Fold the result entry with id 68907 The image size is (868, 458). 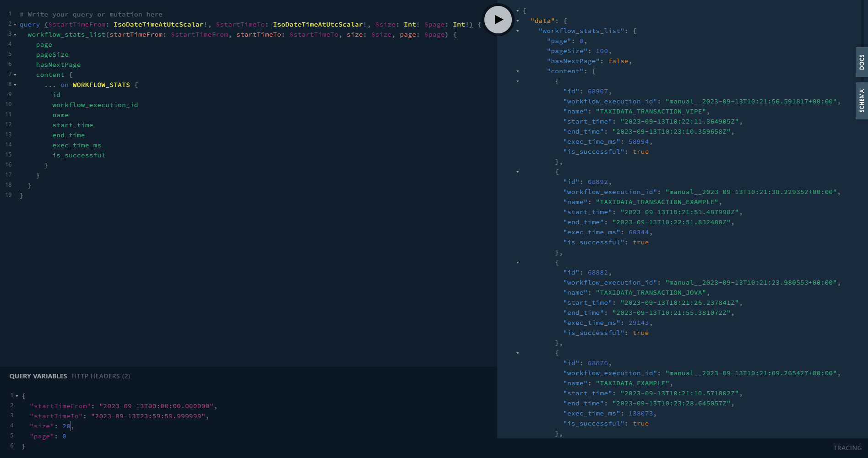point(518,81)
